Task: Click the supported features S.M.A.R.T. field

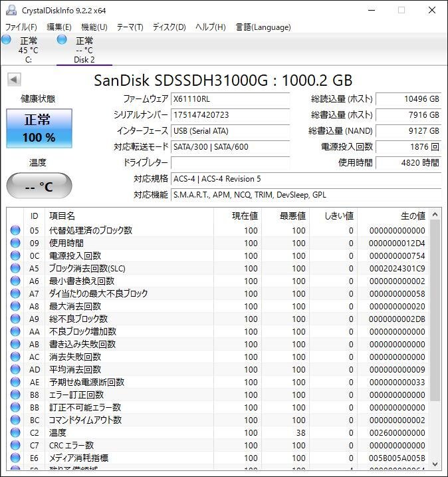Action: tap(306, 195)
